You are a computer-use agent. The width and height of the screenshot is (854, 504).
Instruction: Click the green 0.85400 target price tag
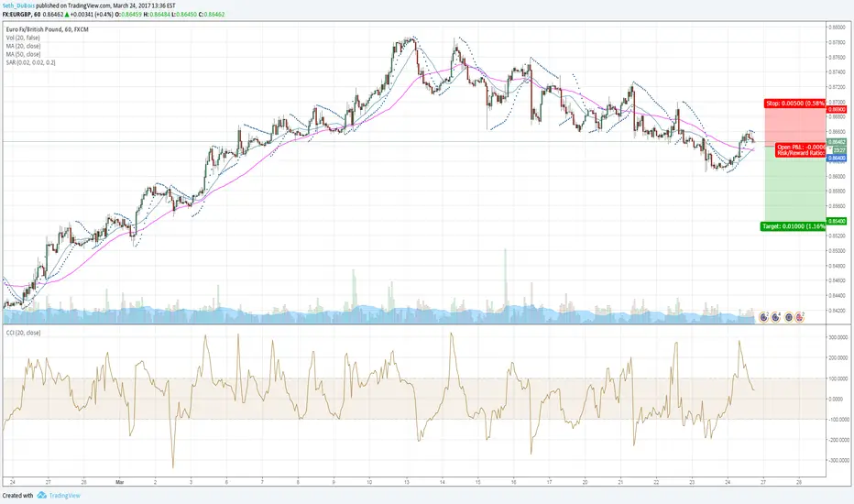point(837,221)
